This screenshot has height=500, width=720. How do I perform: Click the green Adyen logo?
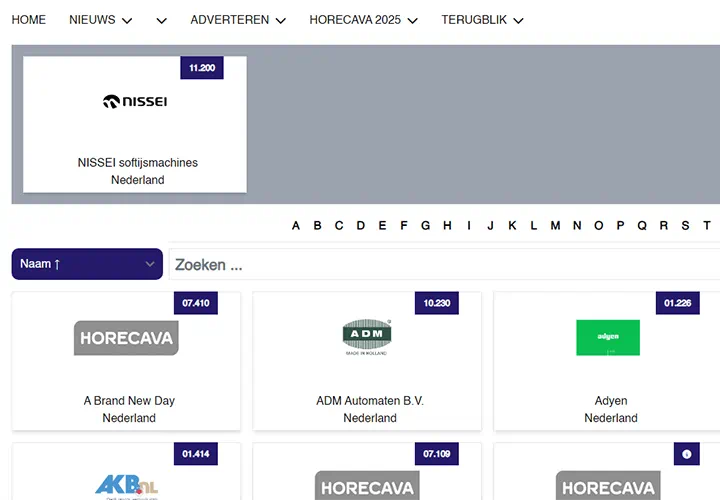pos(608,337)
